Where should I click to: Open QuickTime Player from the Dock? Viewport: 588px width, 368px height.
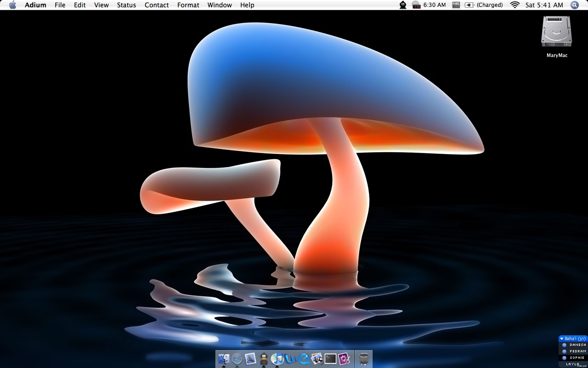click(x=304, y=359)
